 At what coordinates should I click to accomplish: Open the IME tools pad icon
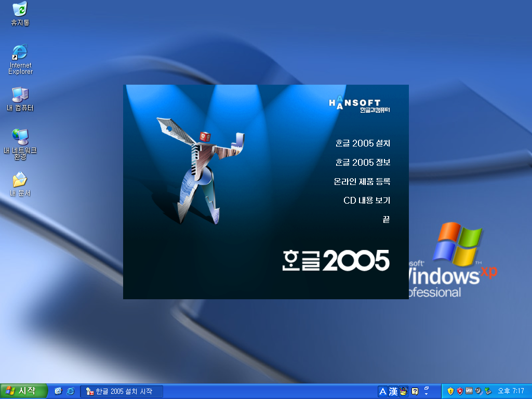403,392
